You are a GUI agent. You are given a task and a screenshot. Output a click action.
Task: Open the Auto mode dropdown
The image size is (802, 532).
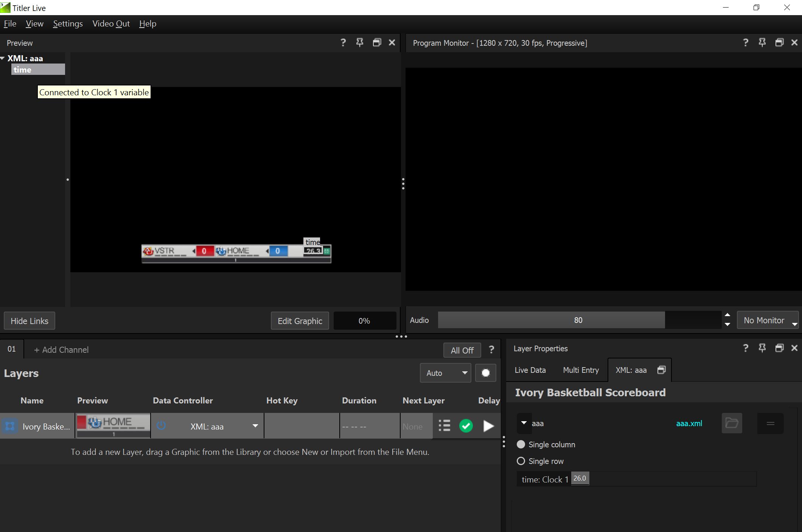click(x=445, y=373)
